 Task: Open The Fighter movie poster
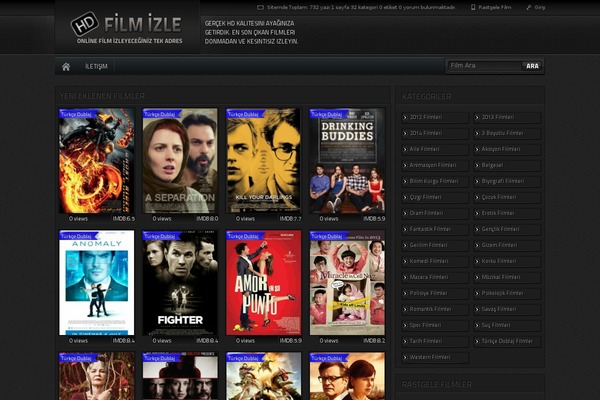pyautogui.click(x=180, y=282)
